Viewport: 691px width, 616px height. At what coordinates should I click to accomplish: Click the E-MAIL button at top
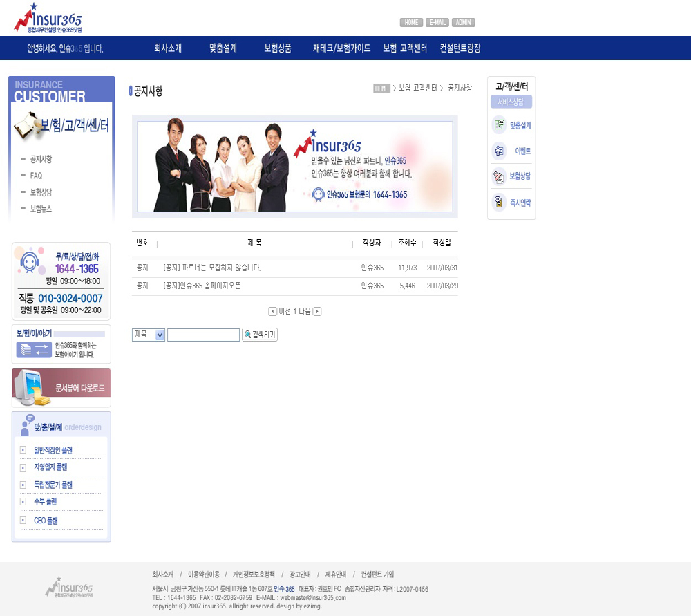point(437,22)
